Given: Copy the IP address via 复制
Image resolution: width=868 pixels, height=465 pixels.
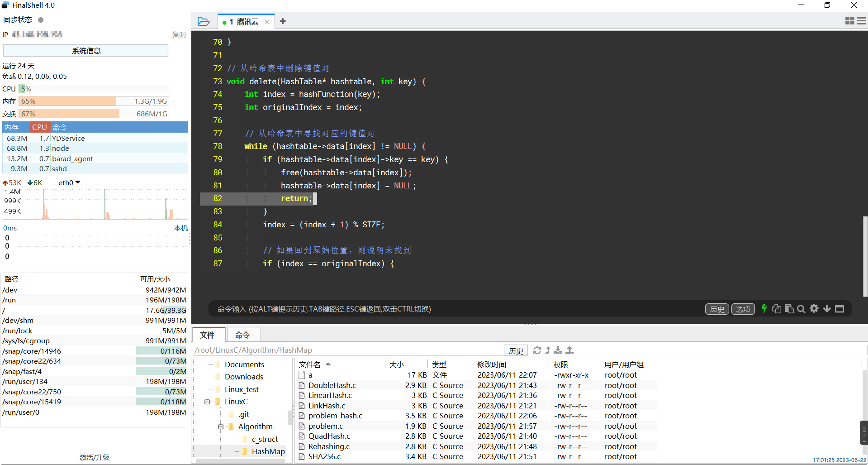Looking at the screenshot, I should [x=179, y=34].
